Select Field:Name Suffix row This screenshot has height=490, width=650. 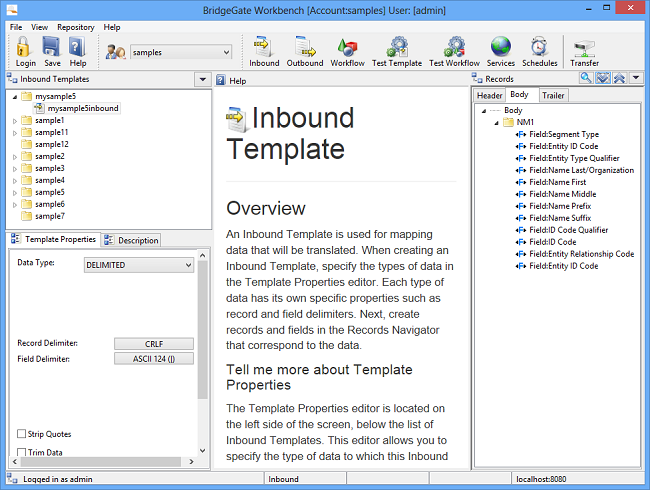click(x=553, y=218)
